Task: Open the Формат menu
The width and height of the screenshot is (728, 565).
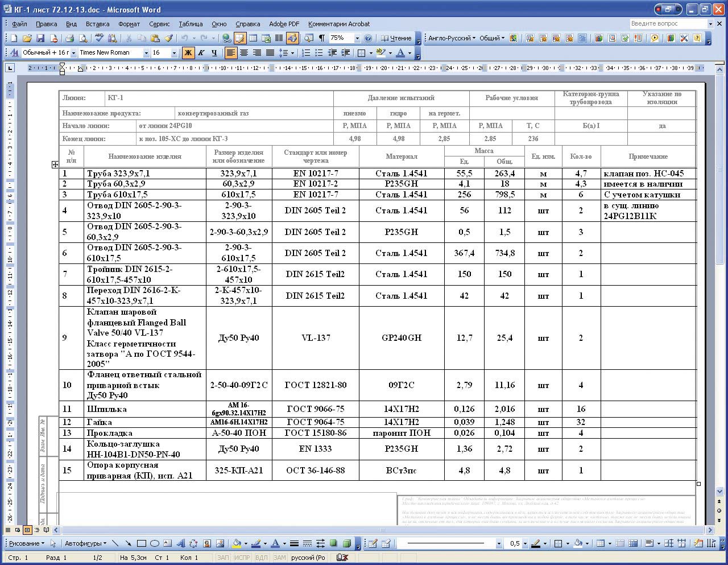Action: pos(129,24)
